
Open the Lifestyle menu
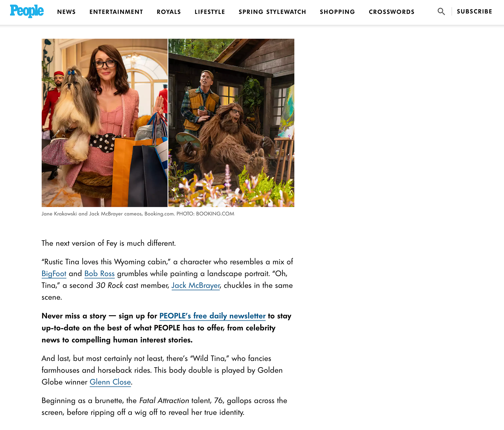(x=210, y=12)
